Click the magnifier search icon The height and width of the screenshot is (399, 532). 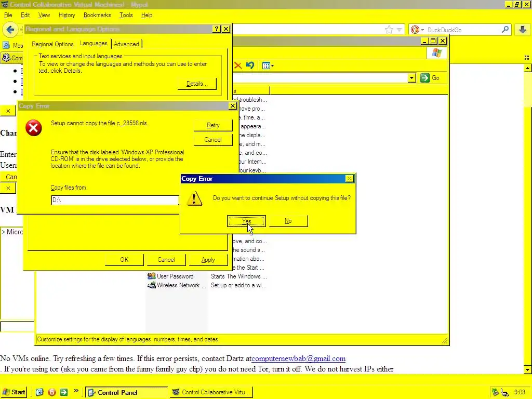pos(505,30)
